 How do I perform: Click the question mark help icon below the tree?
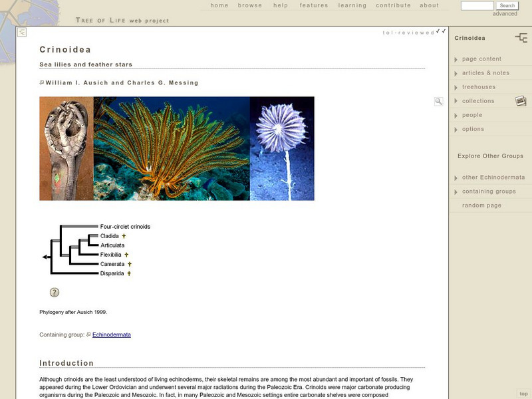(x=55, y=293)
